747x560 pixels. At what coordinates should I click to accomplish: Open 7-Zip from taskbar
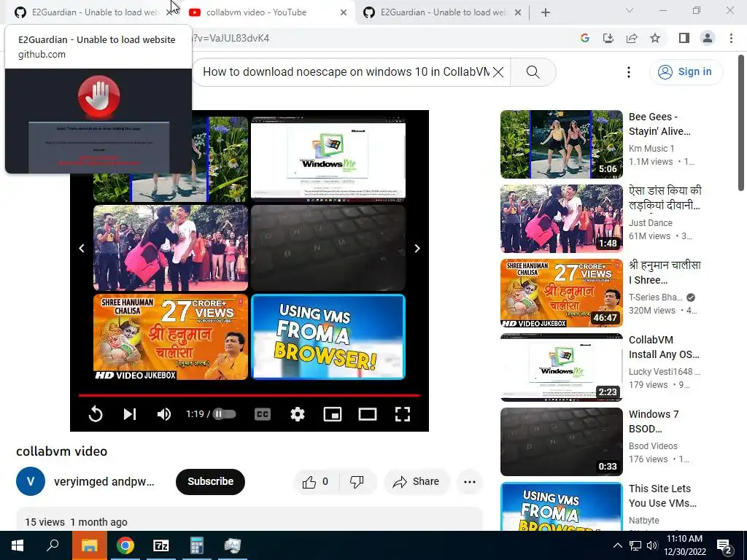161,545
